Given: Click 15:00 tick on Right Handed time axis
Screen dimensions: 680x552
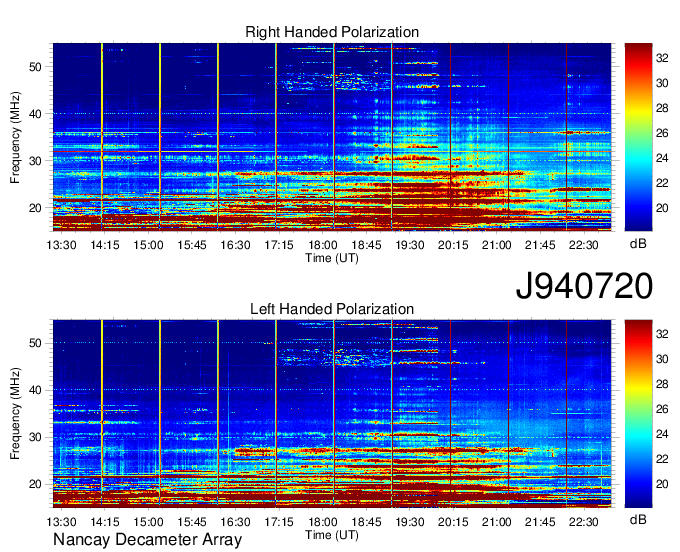Looking at the screenshot, I should pos(148,245).
